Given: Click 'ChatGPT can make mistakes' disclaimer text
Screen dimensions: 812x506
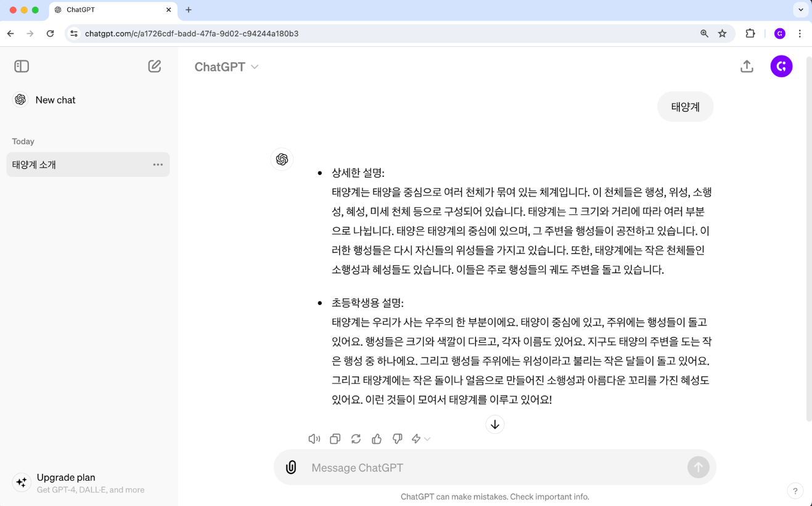Looking at the screenshot, I should (494, 497).
